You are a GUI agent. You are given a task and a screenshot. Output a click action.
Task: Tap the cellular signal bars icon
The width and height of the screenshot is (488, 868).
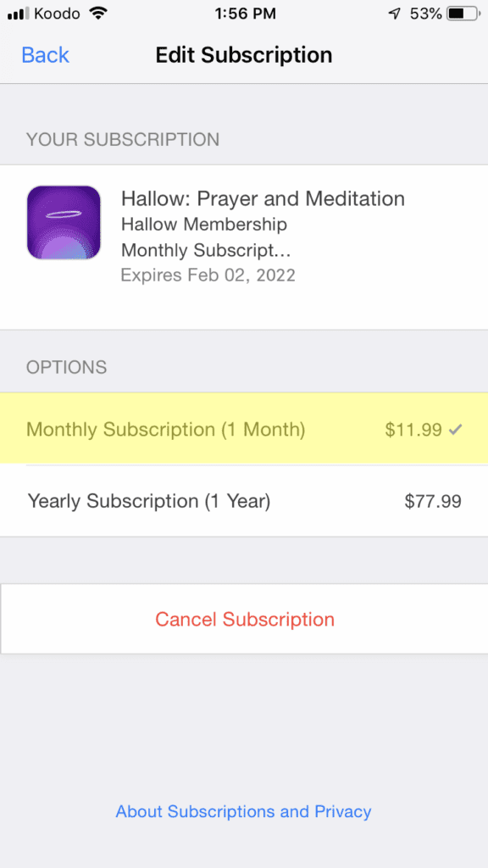click(19, 14)
